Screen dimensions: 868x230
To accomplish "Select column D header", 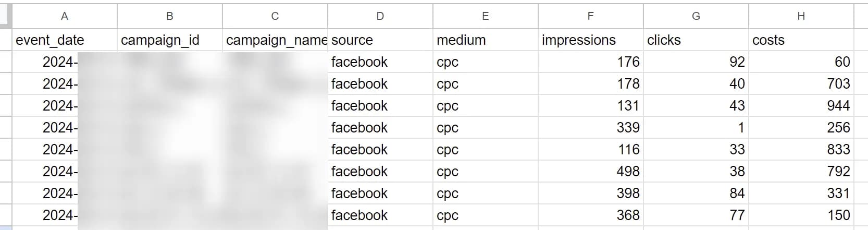I will 380,16.
